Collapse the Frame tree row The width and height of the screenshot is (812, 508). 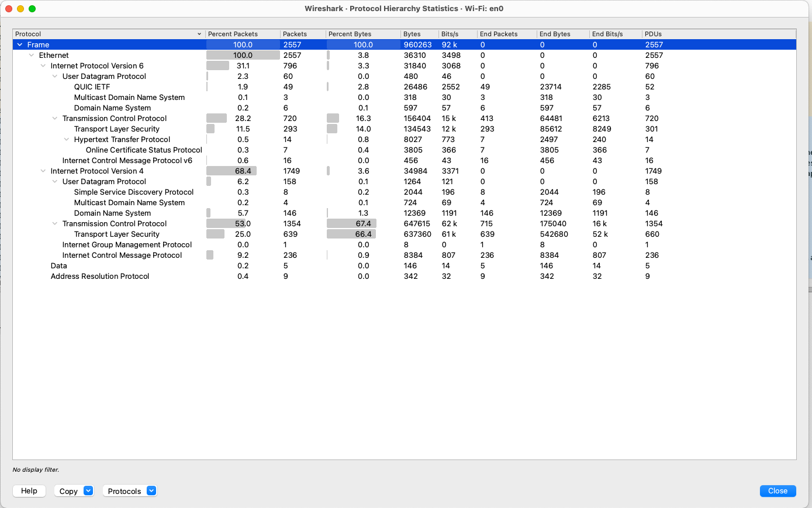pos(20,45)
